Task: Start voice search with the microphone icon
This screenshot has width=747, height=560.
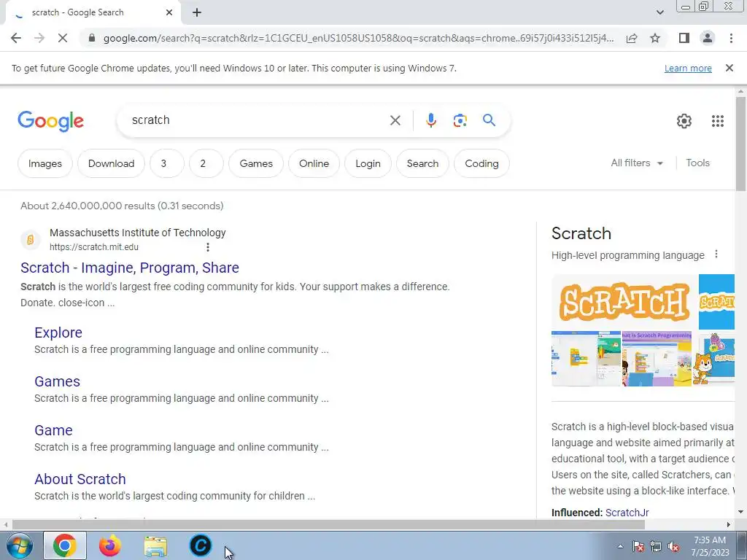Action: tap(430, 120)
